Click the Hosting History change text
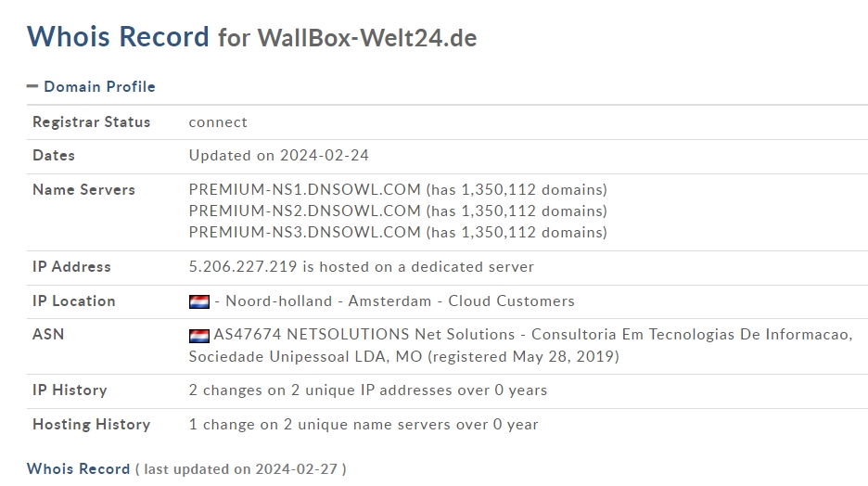 (x=364, y=425)
